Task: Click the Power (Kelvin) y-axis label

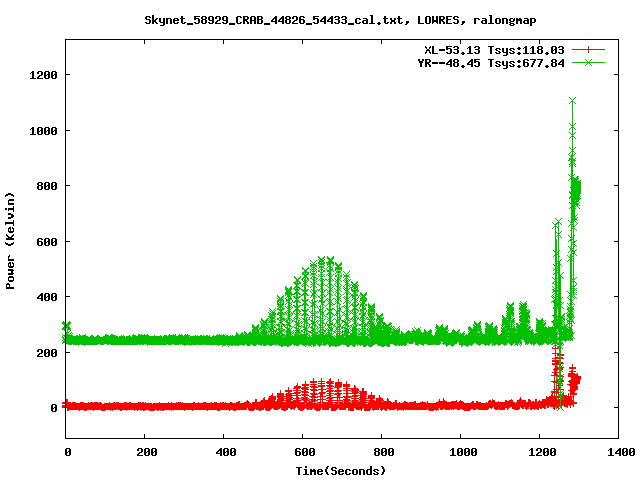Action: point(11,238)
